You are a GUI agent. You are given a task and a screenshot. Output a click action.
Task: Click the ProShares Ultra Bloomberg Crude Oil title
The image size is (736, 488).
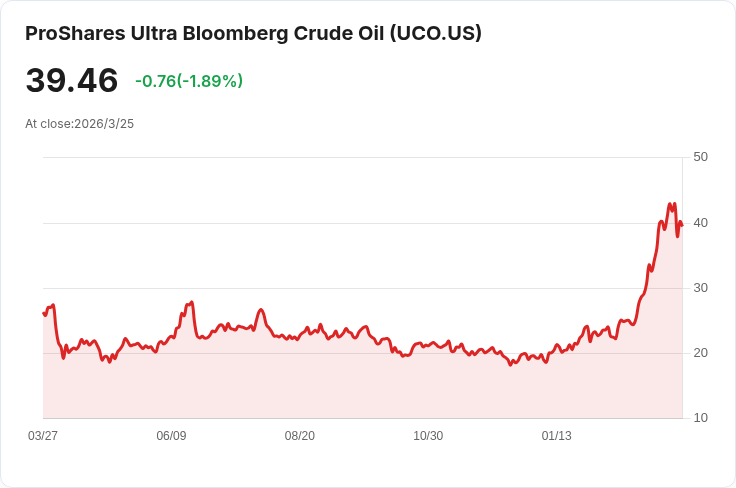tap(253, 34)
